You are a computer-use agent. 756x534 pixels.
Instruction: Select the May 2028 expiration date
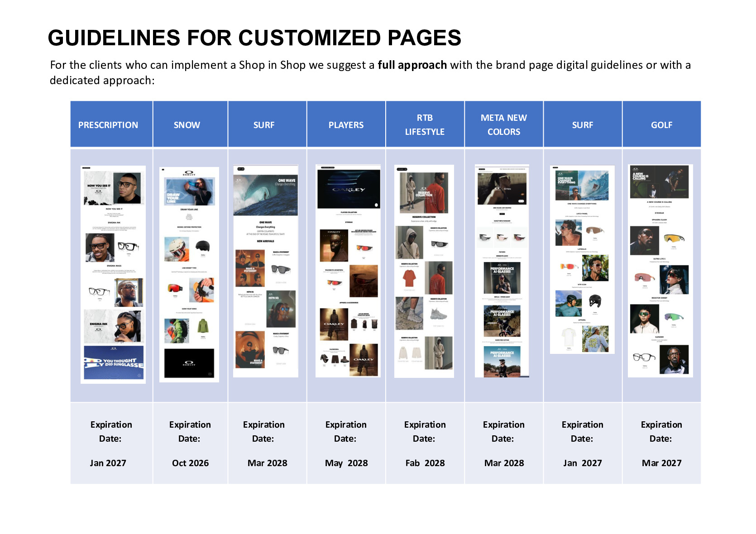[x=346, y=463]
